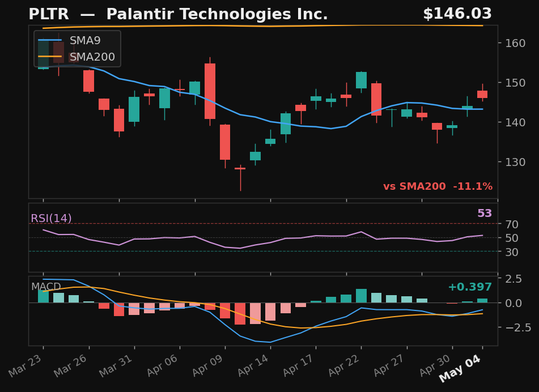Click the orange SMA200 line sample in legend
This screenshot has height=392, width=539.
50,57
